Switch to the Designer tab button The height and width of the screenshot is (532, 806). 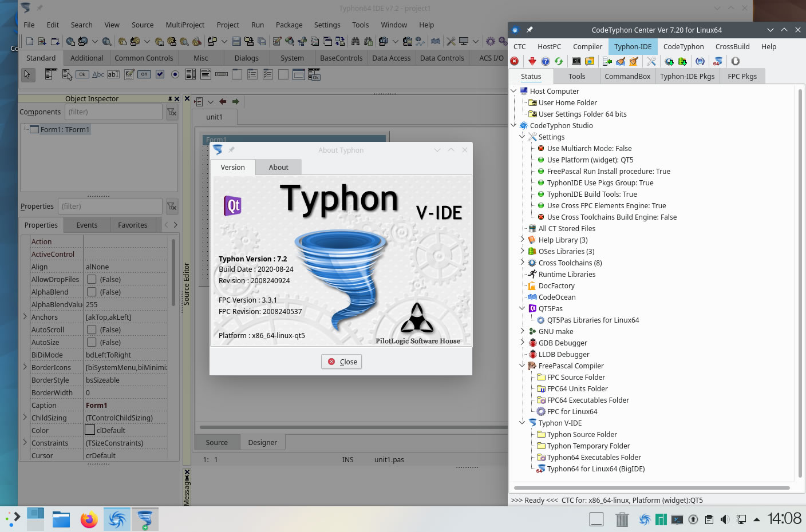[262, 442]
